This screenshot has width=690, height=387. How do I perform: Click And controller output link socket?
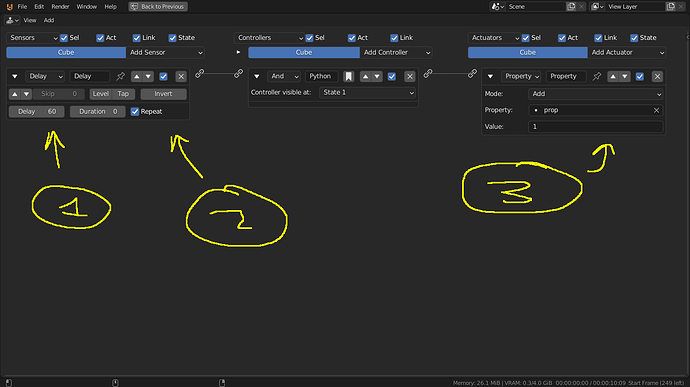pos(428,73)
